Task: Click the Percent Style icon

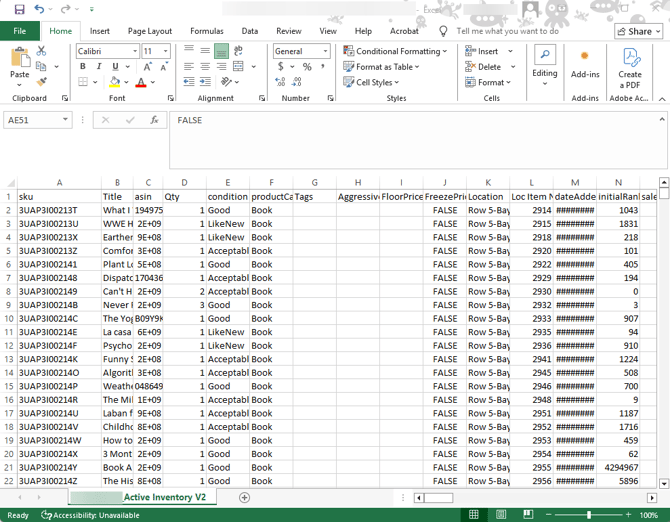Action: coord(307,67)
